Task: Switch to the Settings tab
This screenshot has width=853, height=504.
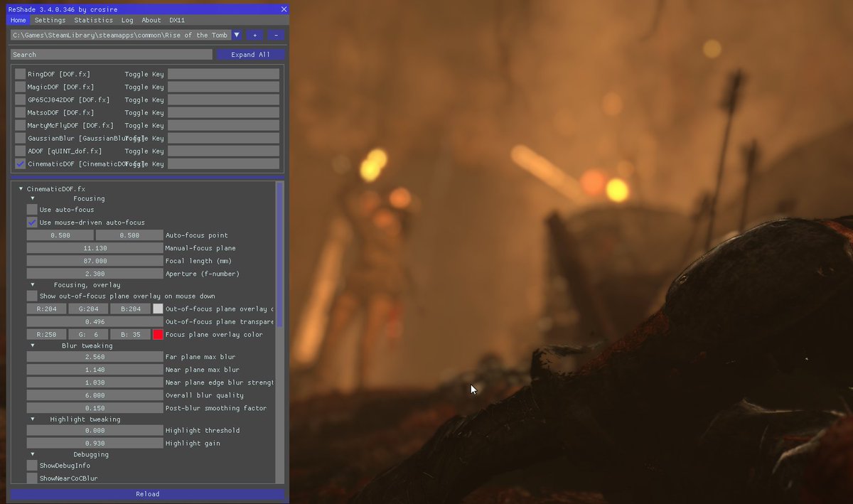Action: [50, 21]
